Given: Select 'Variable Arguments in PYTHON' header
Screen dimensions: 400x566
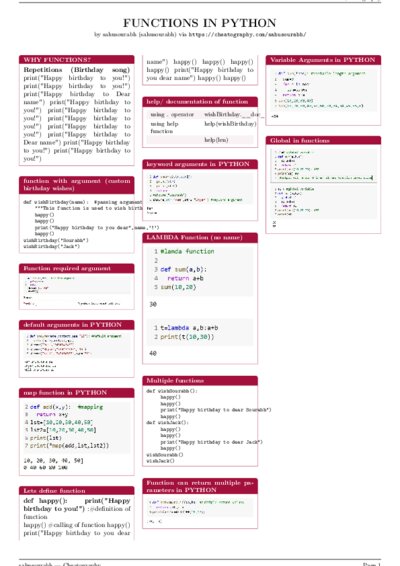Looking at the screenshot, I should tap(323, 60).
